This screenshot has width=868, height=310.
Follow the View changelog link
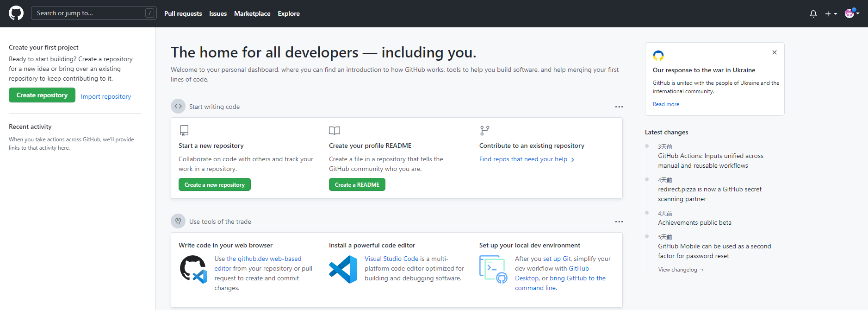[x=680, y=270]
